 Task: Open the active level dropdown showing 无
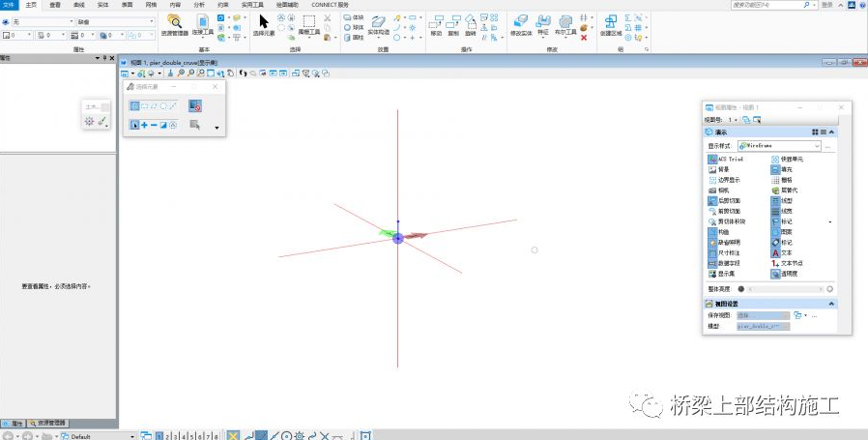click(x=43, y=21)
